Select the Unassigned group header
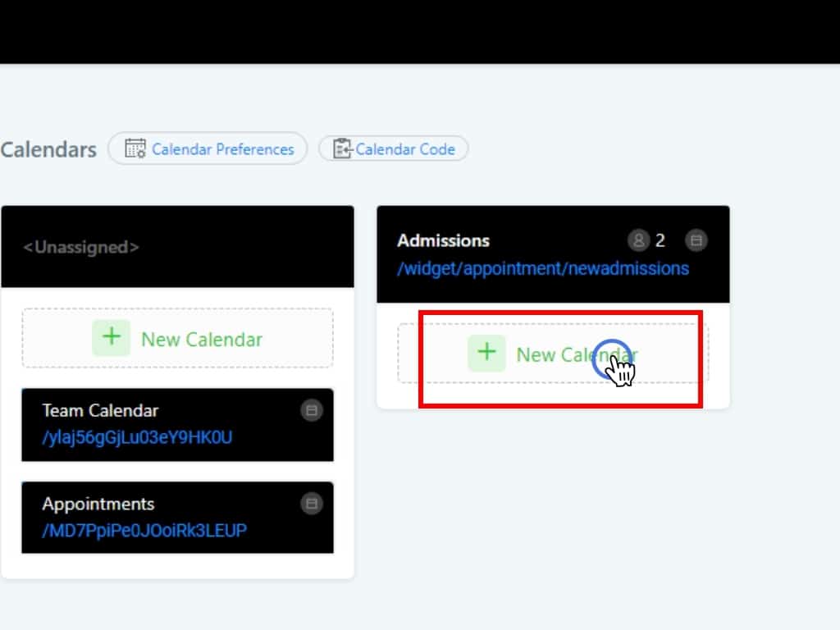This screenshot has width=840, height=630. pos(80,247)
